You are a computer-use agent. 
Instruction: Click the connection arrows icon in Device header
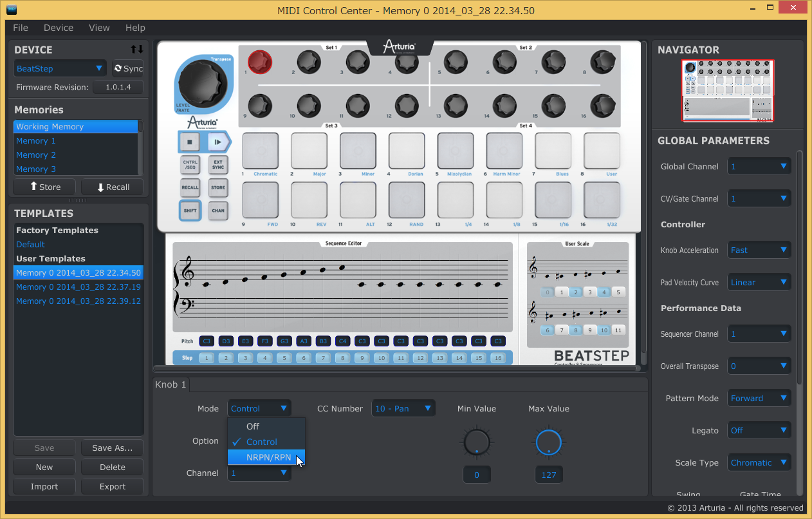[136, 50]
